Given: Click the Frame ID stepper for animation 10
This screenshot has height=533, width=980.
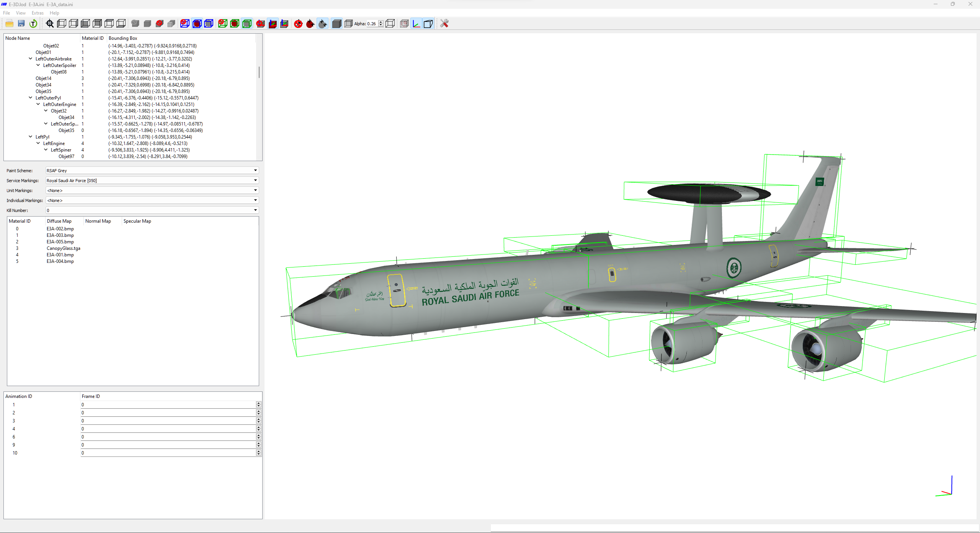Looking at the screenshot, I should coord(259,453).
